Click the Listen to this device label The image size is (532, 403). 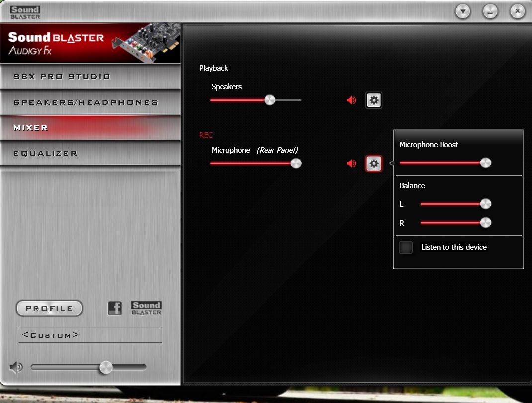click(x=454, y=247)
